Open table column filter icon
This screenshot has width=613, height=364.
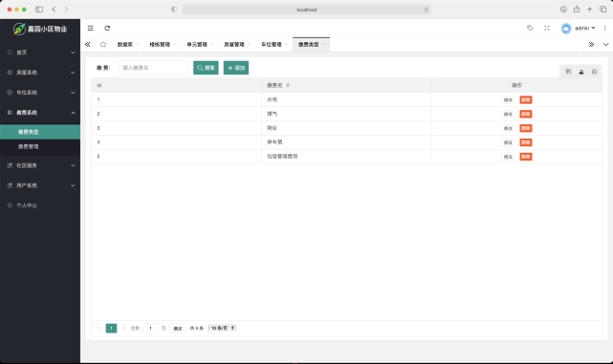point(568,72)
